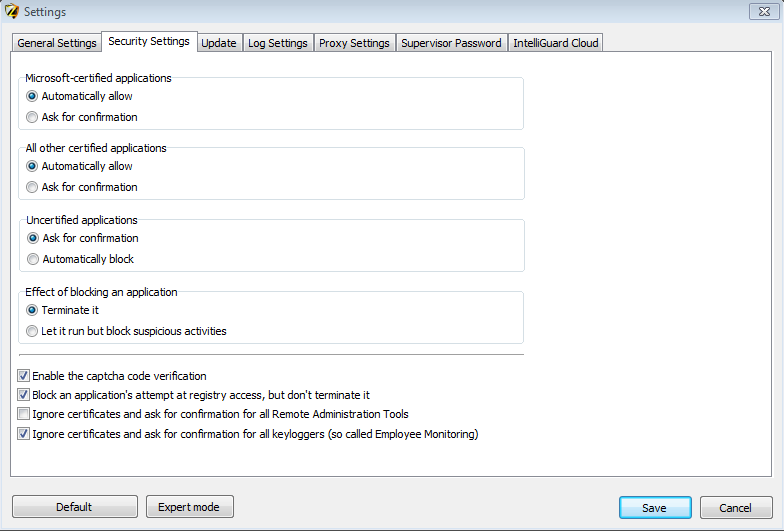784x531 pixels.
Task: Select Ask for confirmation for Microsoft-certified applications
Action: [x=33, y=117]
